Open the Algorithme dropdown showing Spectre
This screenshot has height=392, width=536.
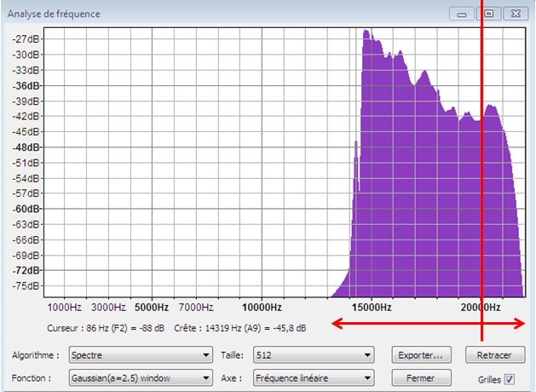coord(141,355)
